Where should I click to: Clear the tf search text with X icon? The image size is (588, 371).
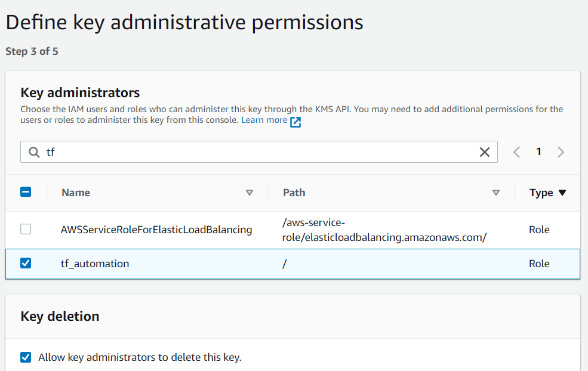485,152
